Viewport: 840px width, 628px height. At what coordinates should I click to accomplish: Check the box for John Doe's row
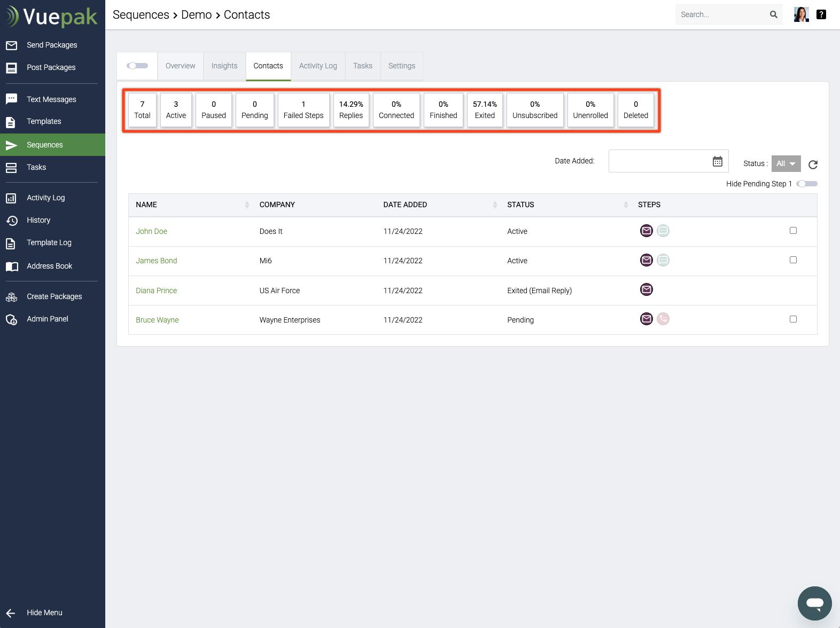click(x=793, y=231)
